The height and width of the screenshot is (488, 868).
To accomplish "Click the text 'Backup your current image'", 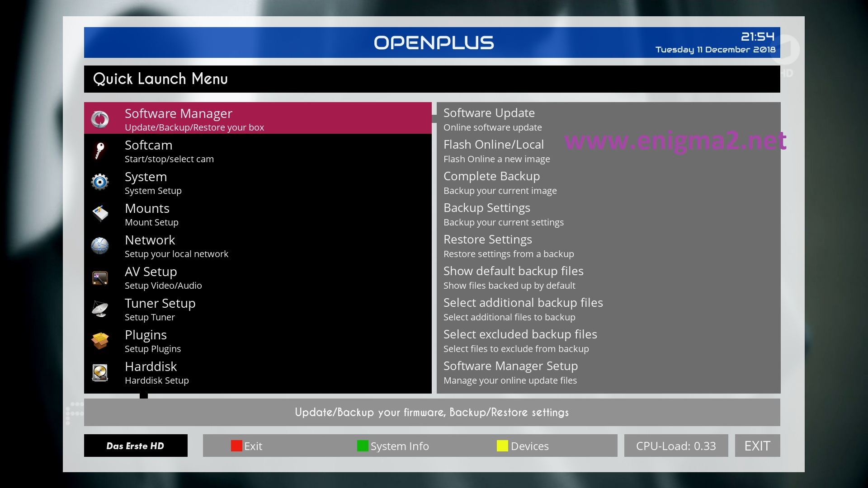I will [500, 191].
